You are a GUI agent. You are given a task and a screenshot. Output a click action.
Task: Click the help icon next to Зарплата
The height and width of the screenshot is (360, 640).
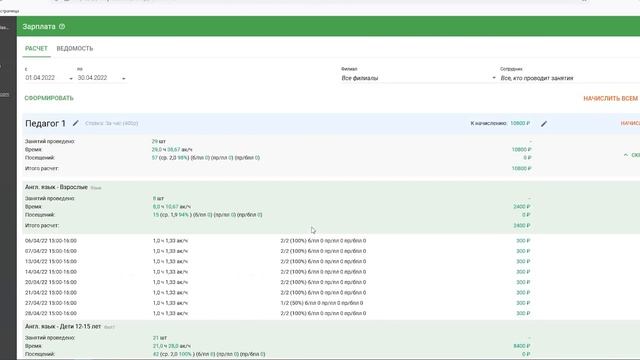pos(62,27)
